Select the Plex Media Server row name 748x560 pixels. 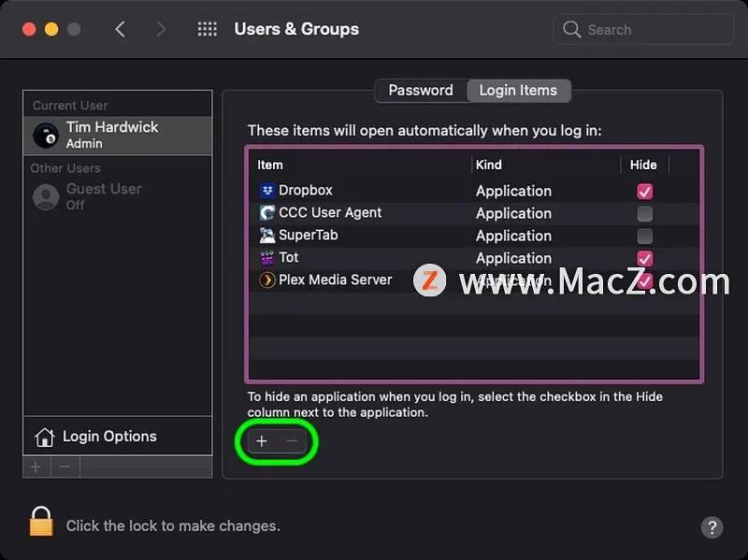pyautogui.click(x=336, y=280)
